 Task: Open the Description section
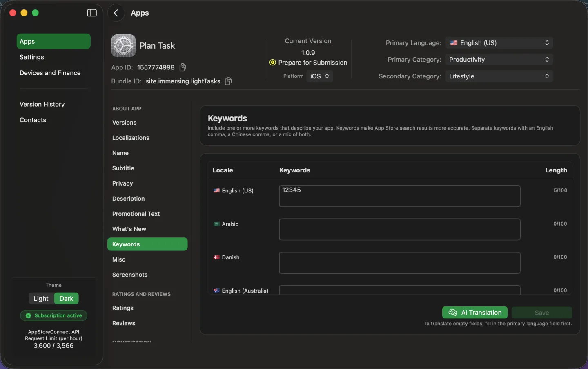click(x=129, y=199)
